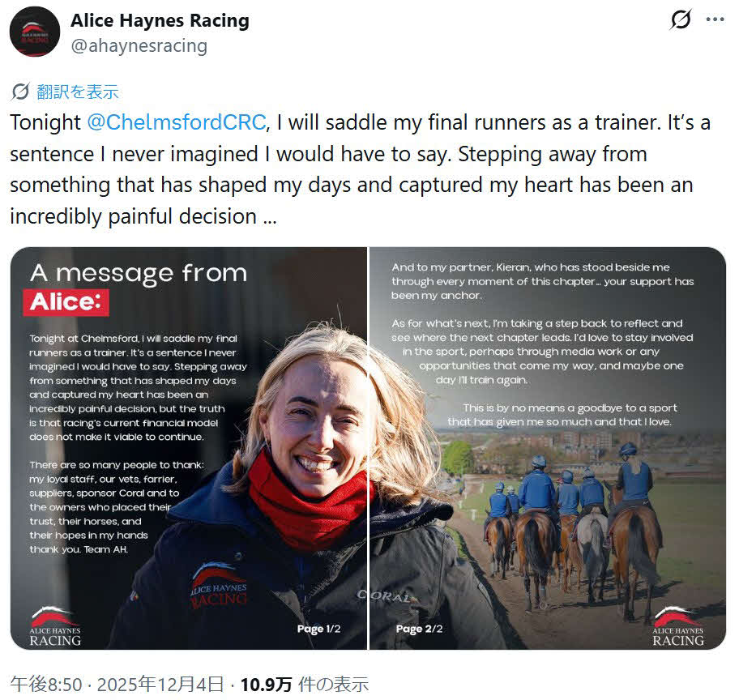
Task: Open the Alice Haynes Racing display name
Action: pyautogui.click(x=160, y=21)
